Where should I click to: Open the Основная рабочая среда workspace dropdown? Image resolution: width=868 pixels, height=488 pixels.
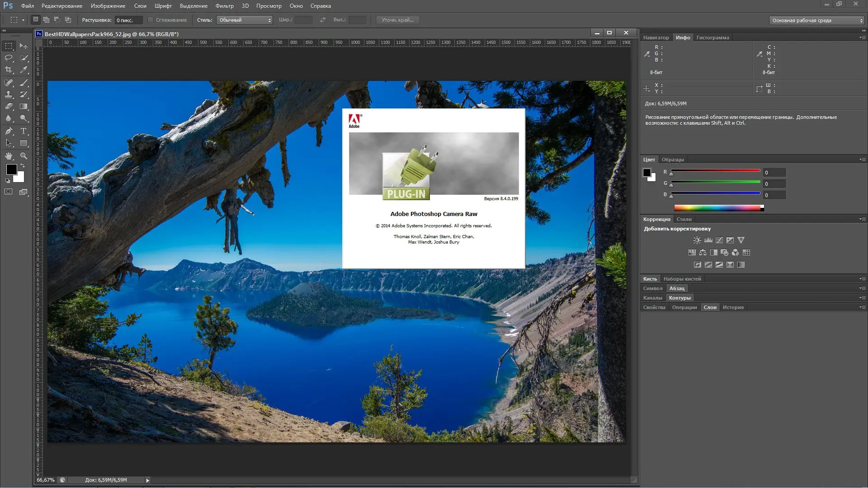(x=817, y=20)
